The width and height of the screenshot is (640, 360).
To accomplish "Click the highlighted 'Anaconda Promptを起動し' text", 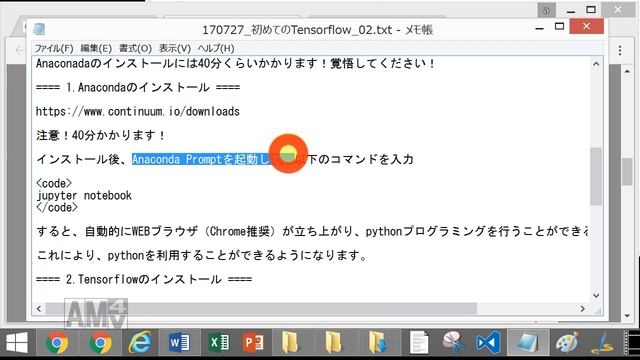I will 201,159.
